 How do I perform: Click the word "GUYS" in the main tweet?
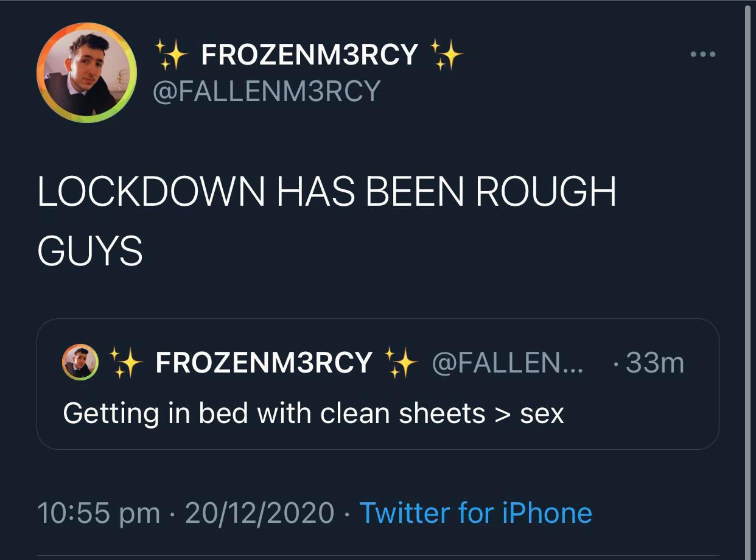90,251
